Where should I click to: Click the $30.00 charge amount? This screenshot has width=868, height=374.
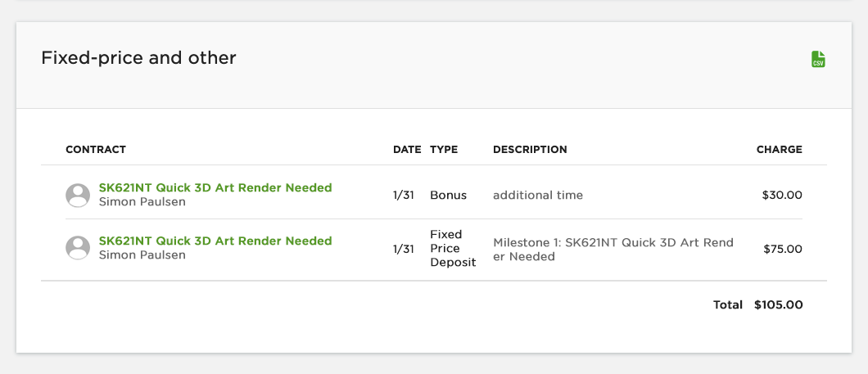tap(782, 195)
